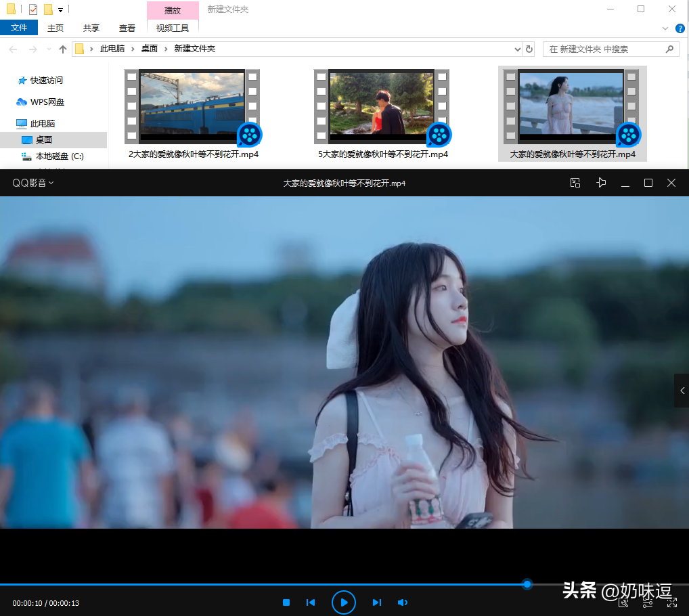The width and height of the screenshot is (689, 616).
Task: Skip to next video in player
Action: pyautogui.click(x=377, y=602)
